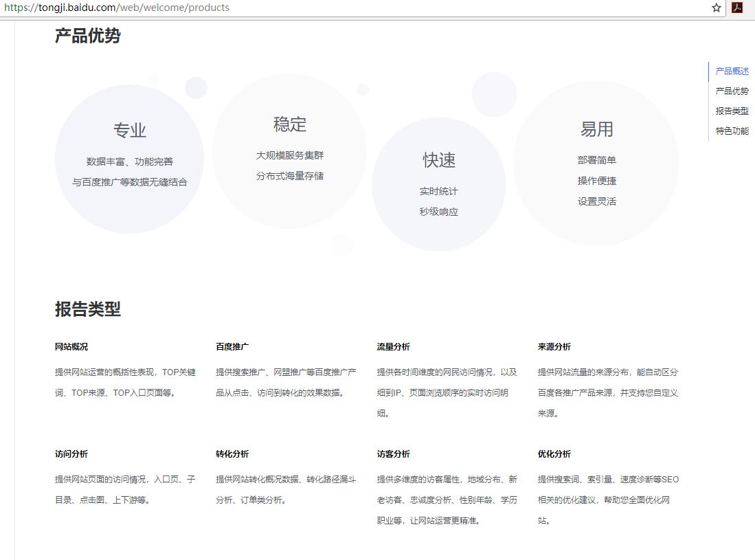Image resolution: width=755 pixels, height=560 pixels.
Task: Click 操作便捷 text
Action: coord(596,181)
